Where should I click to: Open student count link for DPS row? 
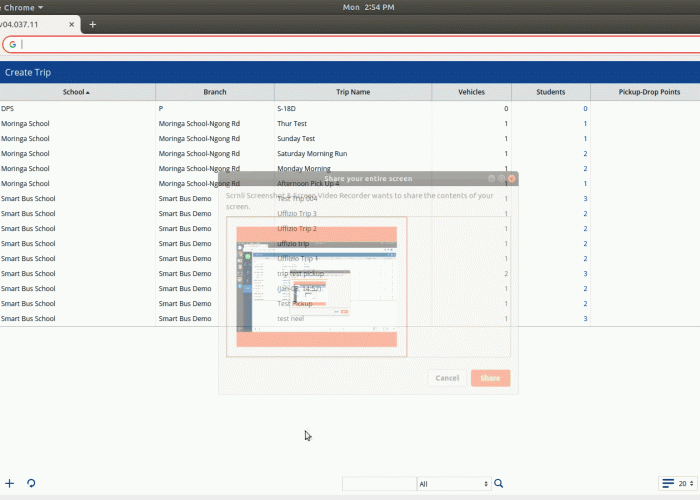(x=585, y=108)
